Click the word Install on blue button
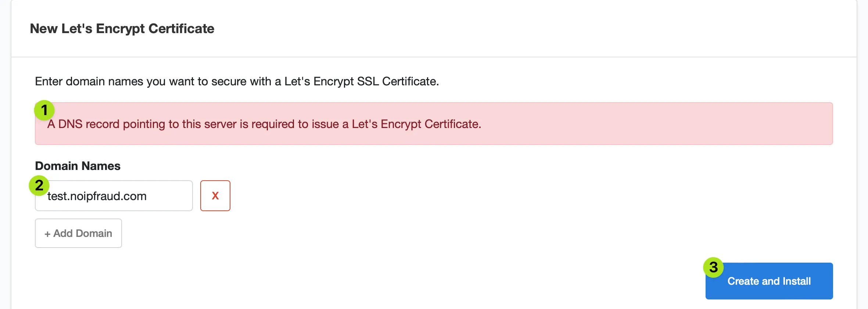The width and height of the screenshot is (868, 309). click(796, 281)
